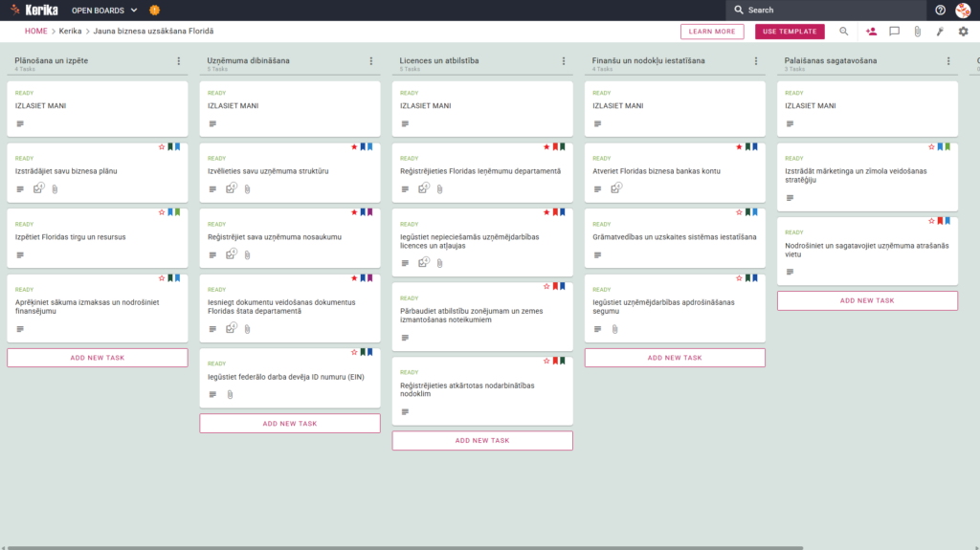
Task: Open checklist icon on Reģistrējiet sava uzņēmuma nosaukumu
Action: click(x=232, y=253)
